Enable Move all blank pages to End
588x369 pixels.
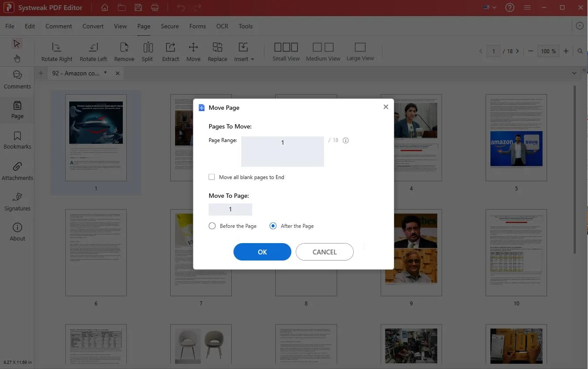coord(212,177)
